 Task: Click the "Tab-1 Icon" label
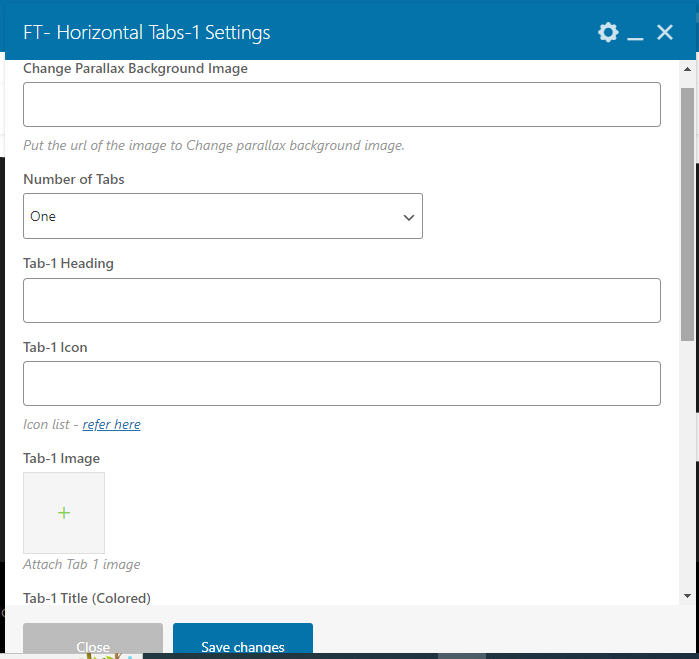click(x=55, y=347)
